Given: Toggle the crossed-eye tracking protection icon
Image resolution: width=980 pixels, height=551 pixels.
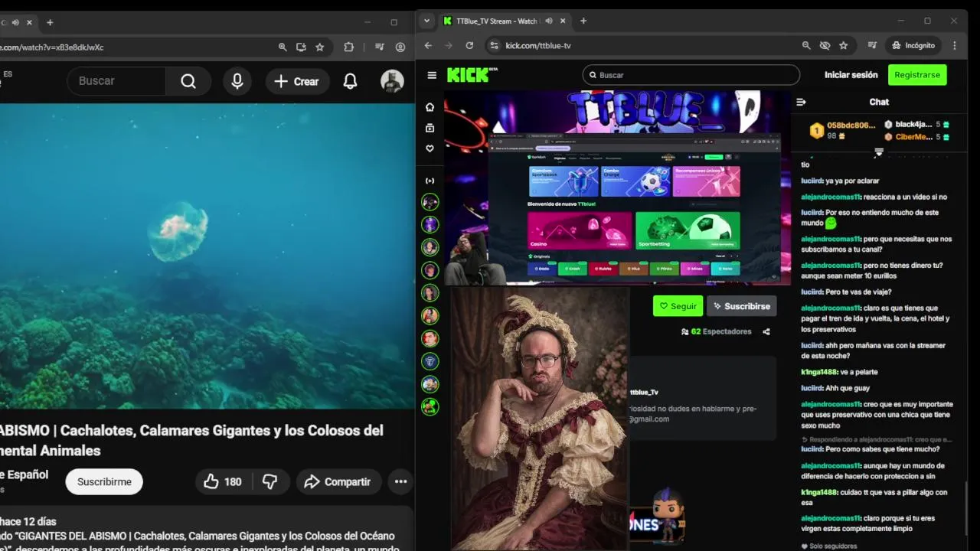Looking at the screenshot, I should coord(825,46).
